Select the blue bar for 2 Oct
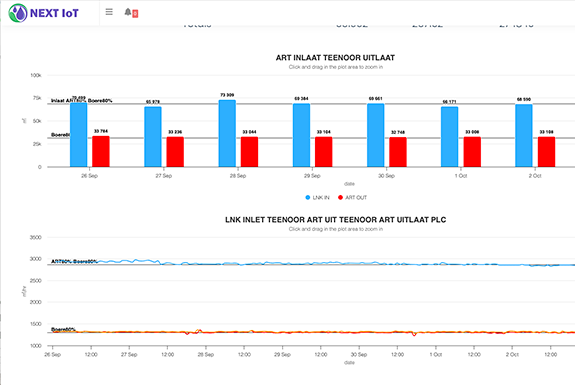 pyautogui.click(x=524, y=136)
